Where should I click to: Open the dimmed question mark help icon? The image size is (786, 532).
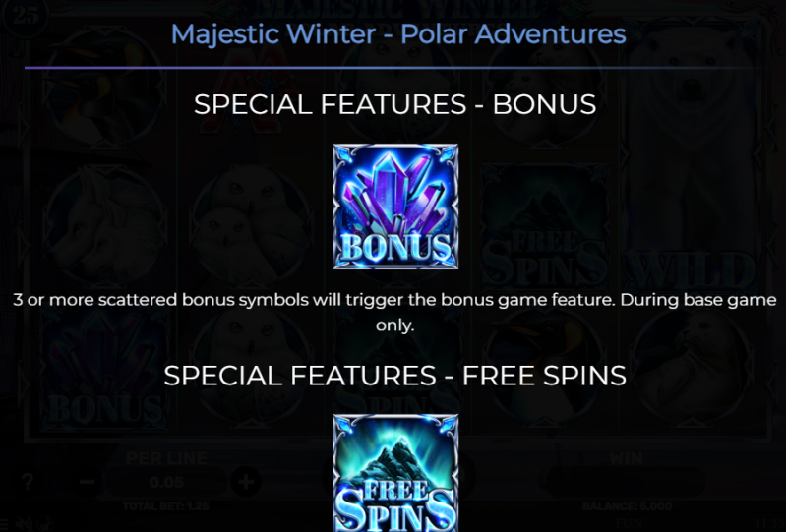(x=29, y=482)
